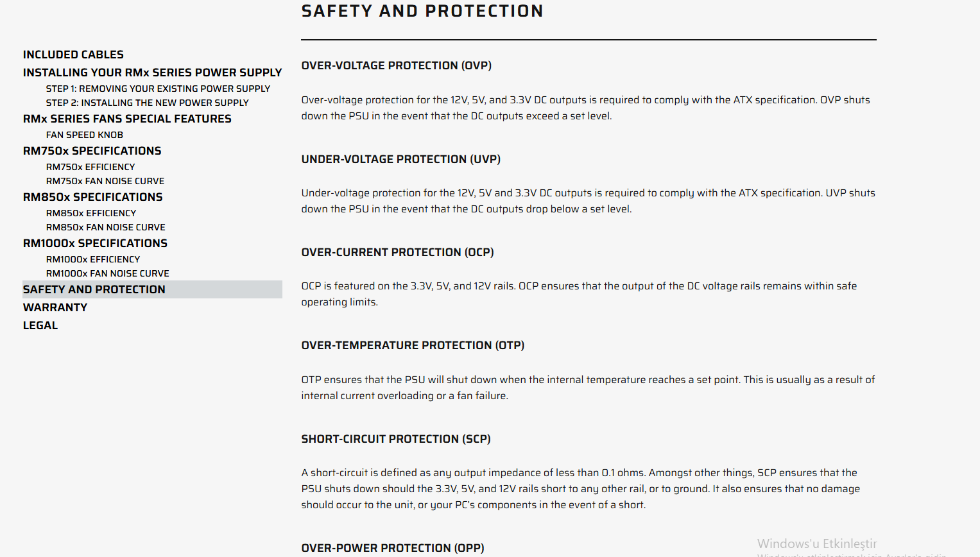
Task: Open RM1000x Specifications section
Action: coord(95,244)
